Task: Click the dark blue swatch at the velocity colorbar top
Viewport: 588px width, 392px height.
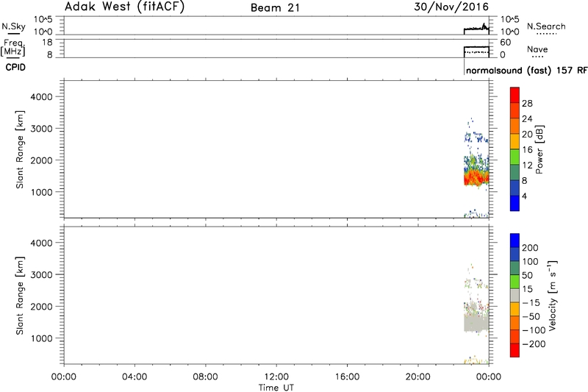Action: point(514,240)
